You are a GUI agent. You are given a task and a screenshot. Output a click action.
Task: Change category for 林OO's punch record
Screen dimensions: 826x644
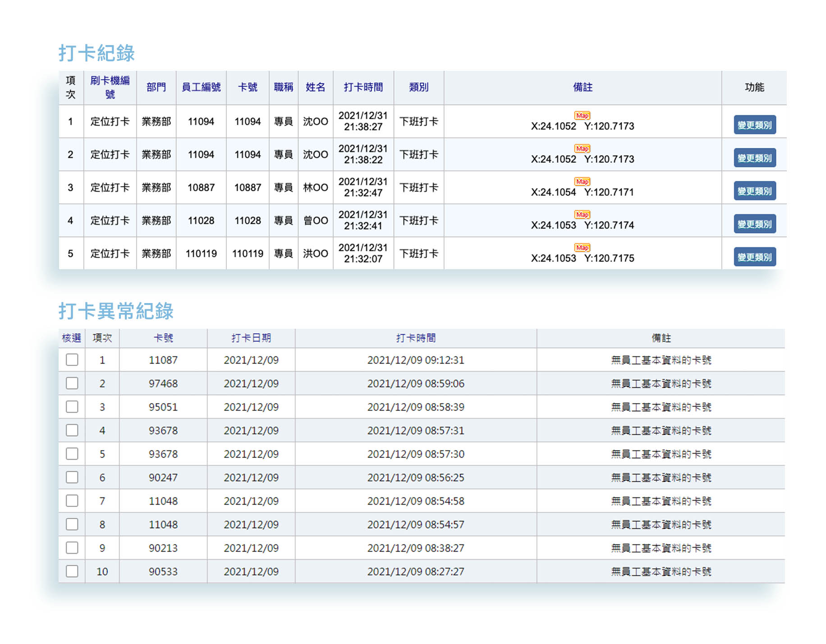tap(754, 191)
